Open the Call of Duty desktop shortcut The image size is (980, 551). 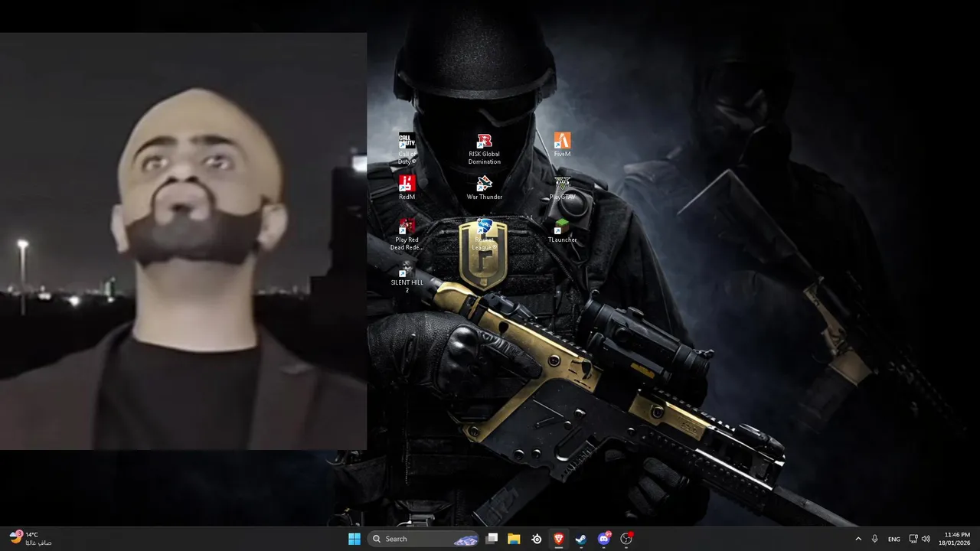click(407, 148)
